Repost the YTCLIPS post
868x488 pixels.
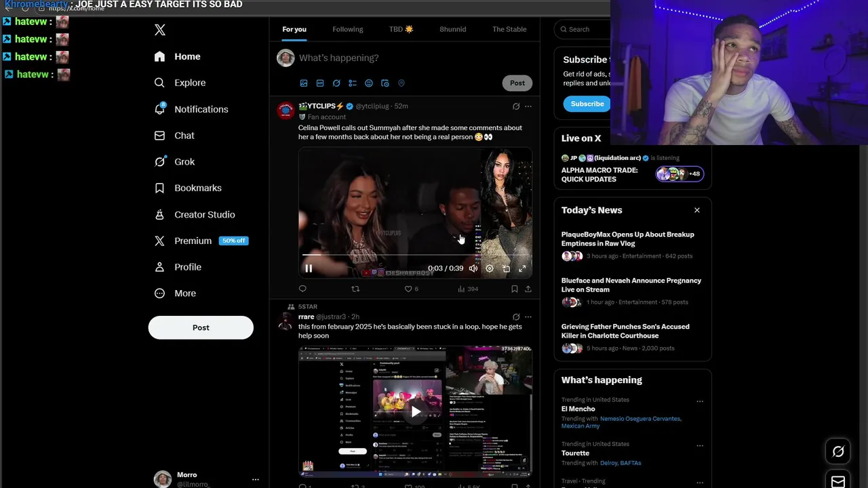tap(355, 289)
